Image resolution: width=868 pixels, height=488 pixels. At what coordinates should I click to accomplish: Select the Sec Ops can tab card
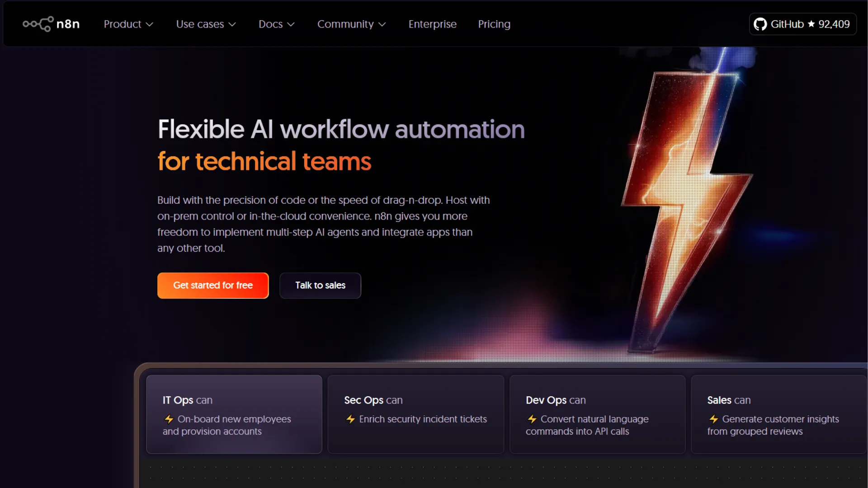coord(415,414)
